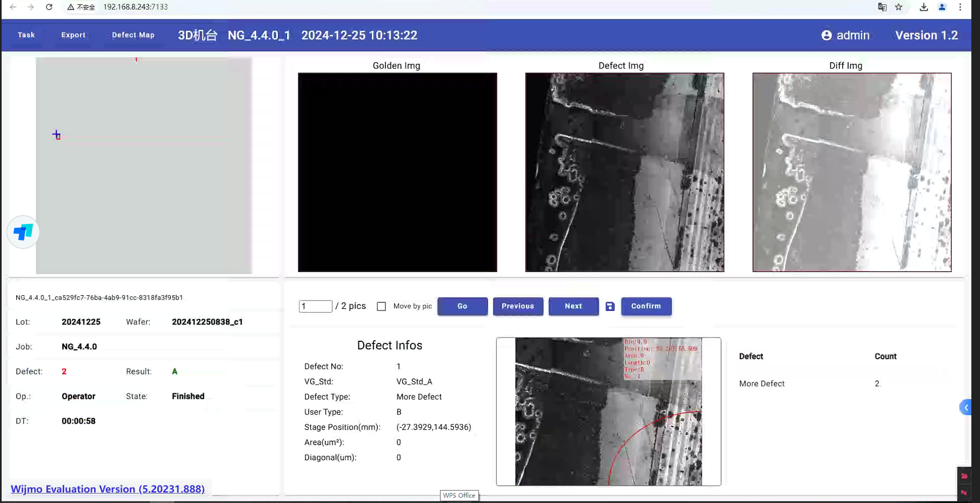980x503 pixels.
Task: Open the Export menu
Action: point(74,35)
